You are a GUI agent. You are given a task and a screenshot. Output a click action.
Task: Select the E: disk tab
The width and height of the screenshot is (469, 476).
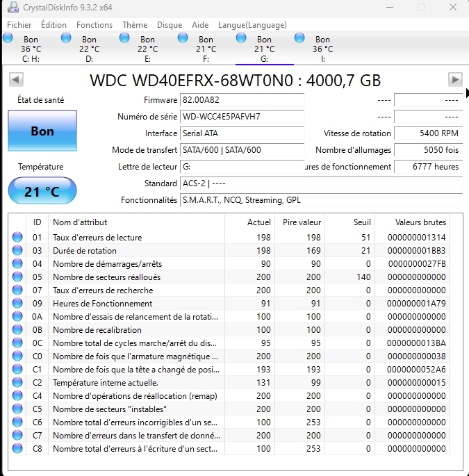tap(147, 49)
